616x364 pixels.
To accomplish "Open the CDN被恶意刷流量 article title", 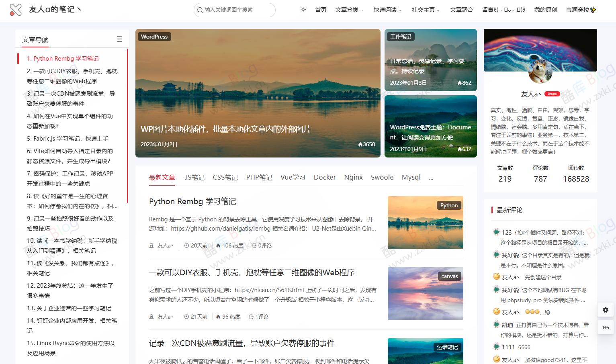I will pos(242,343).
